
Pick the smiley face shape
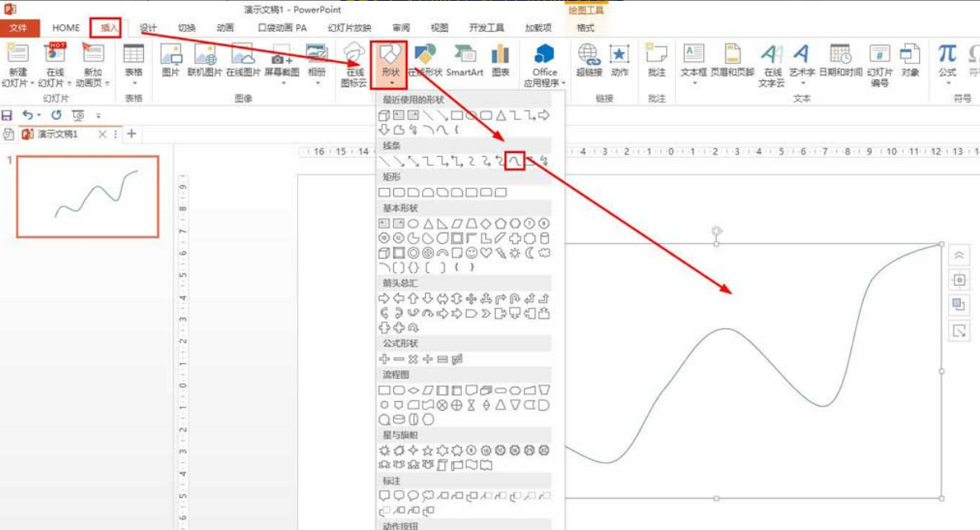pos(472,252)
